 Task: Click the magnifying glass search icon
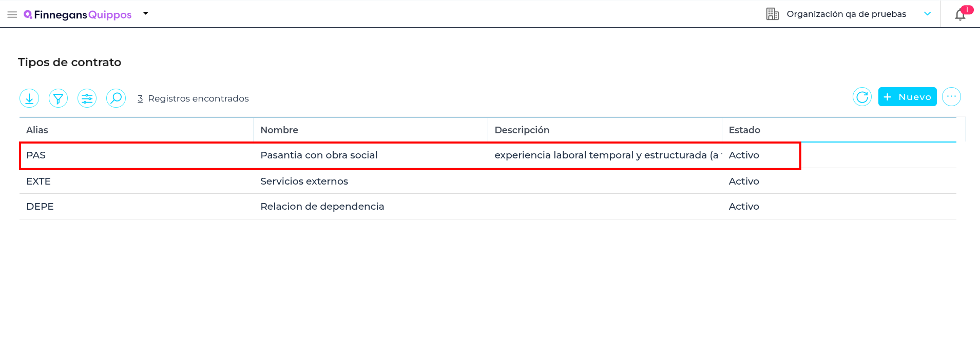116,98
